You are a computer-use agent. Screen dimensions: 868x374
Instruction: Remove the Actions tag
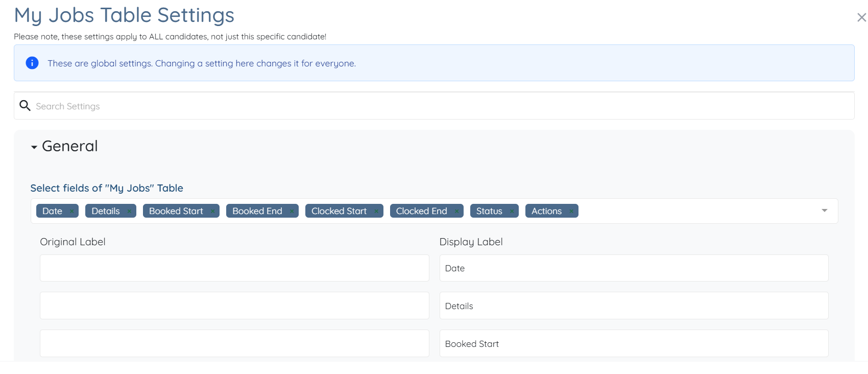pos(571,212)
